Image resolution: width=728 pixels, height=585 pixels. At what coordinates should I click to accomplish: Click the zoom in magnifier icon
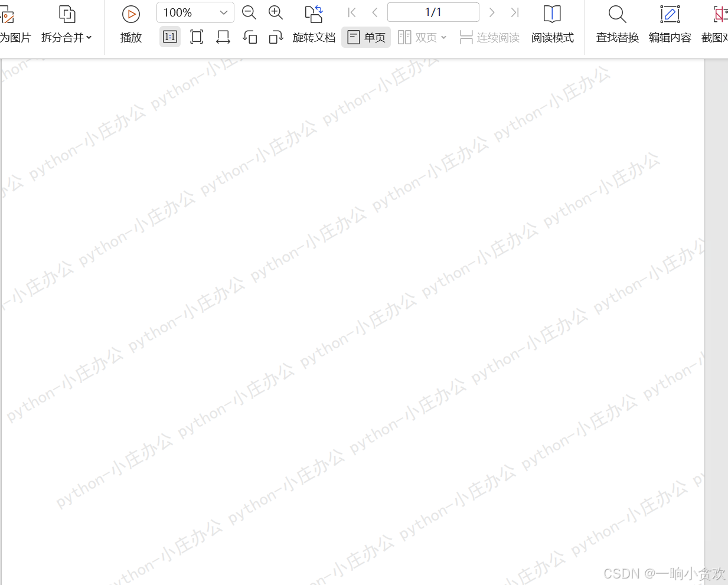(x=276, y=12)
